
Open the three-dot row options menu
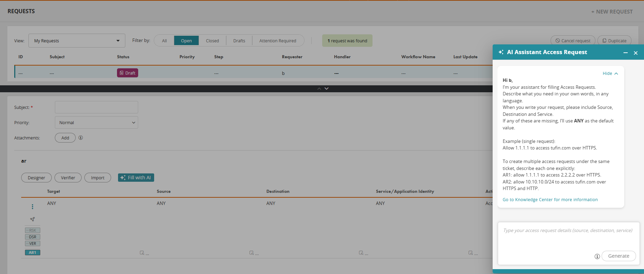click(x=33, y=207)
